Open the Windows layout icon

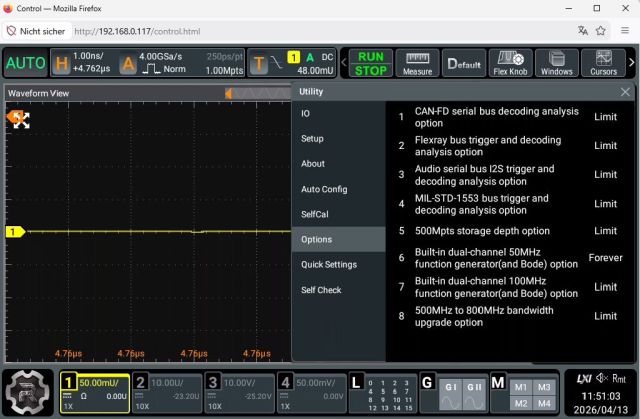(x=557, y=64)
